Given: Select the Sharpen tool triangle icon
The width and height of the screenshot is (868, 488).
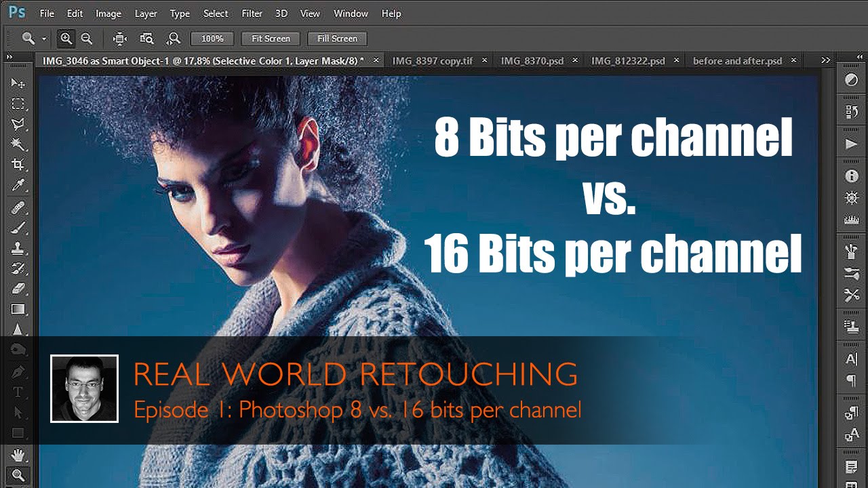Looking at the screenshot, I should coord(18,329).
